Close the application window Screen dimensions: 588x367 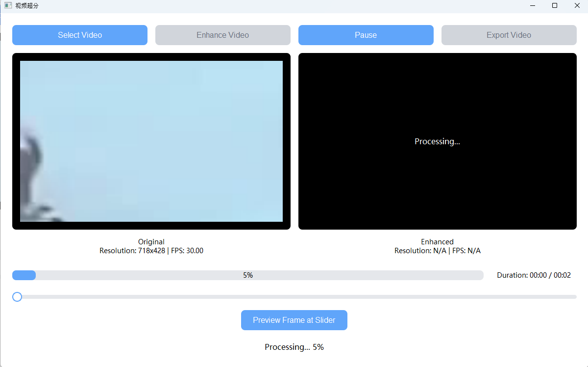click(x=577, y=5)
